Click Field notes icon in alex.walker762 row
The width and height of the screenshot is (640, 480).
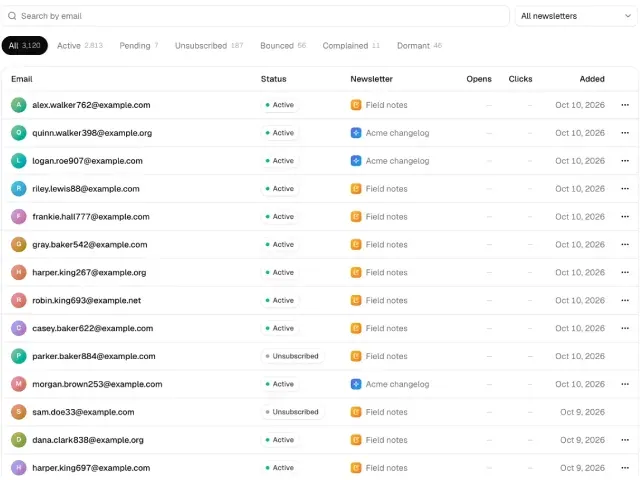point(356,105)
